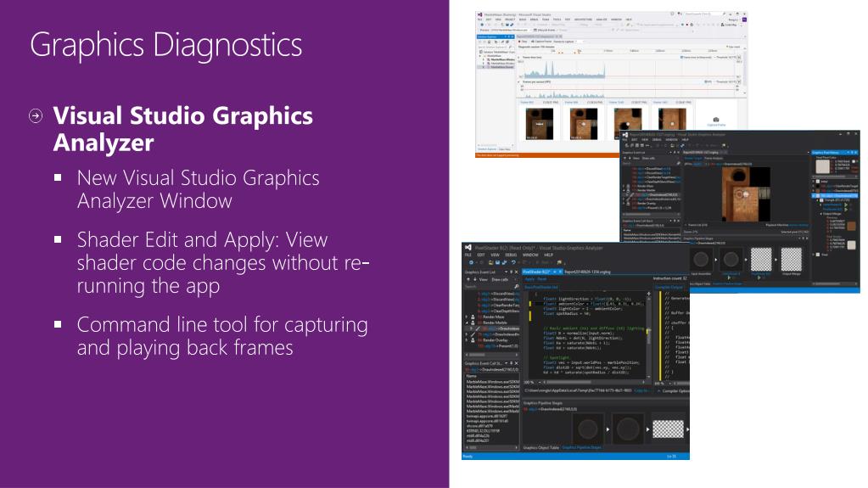Click save icon in shader editor window toolbar
868x488 pixels.
tap(498, 262)
